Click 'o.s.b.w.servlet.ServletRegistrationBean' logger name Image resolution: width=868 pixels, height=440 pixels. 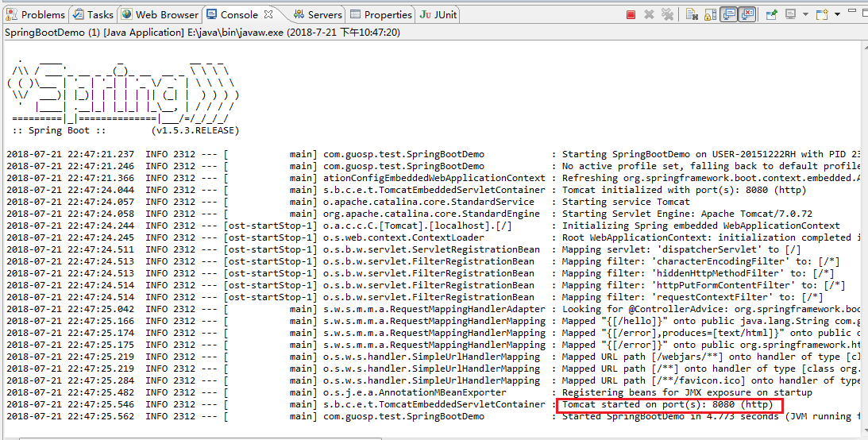tap(431, 249)
